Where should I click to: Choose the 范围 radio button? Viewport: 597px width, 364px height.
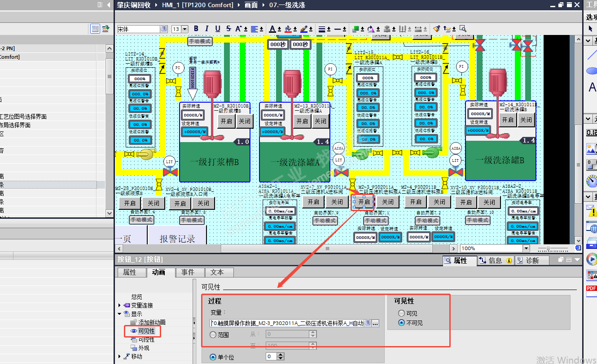point(213,334)
